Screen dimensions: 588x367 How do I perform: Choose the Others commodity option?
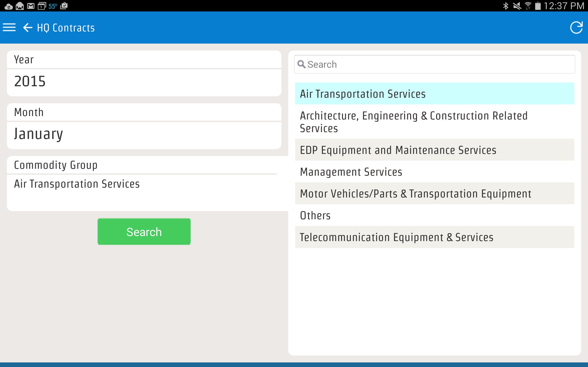coord(434,215)
